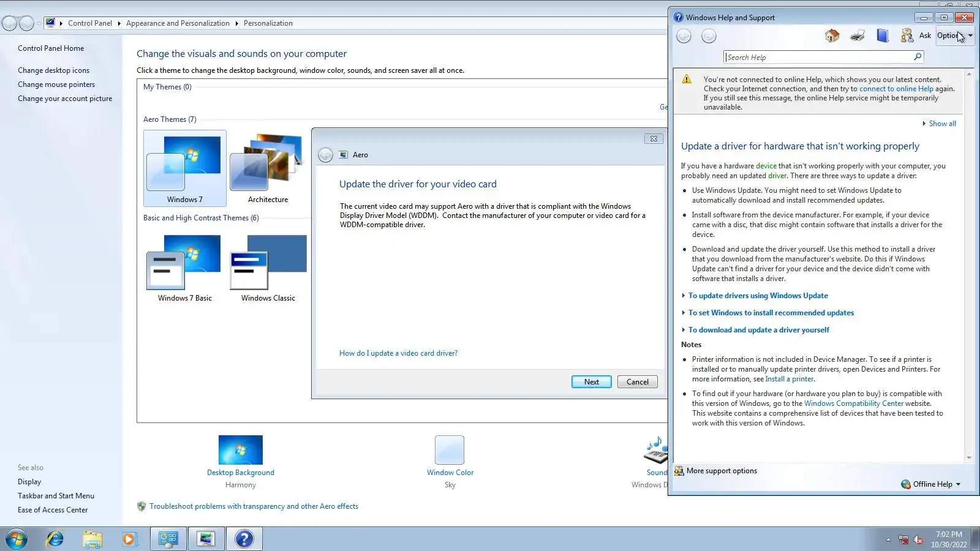Viewport: 980px width, 551px height.
Task: Select the Windows 7 Basic theme
Action: 185,268
